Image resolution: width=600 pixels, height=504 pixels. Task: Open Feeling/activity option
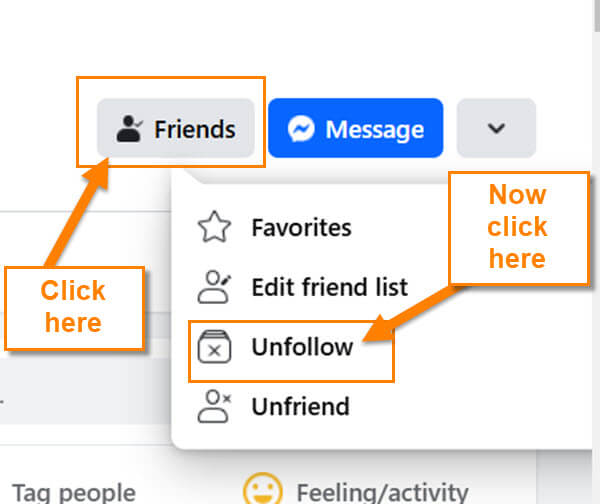tap(382, 493)
